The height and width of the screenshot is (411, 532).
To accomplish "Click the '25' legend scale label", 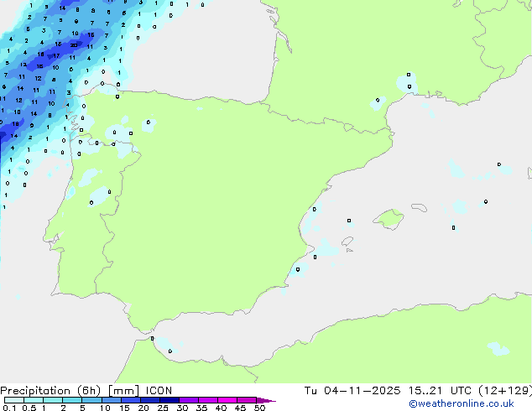I will pyautogui.click(x=163, y=408).
